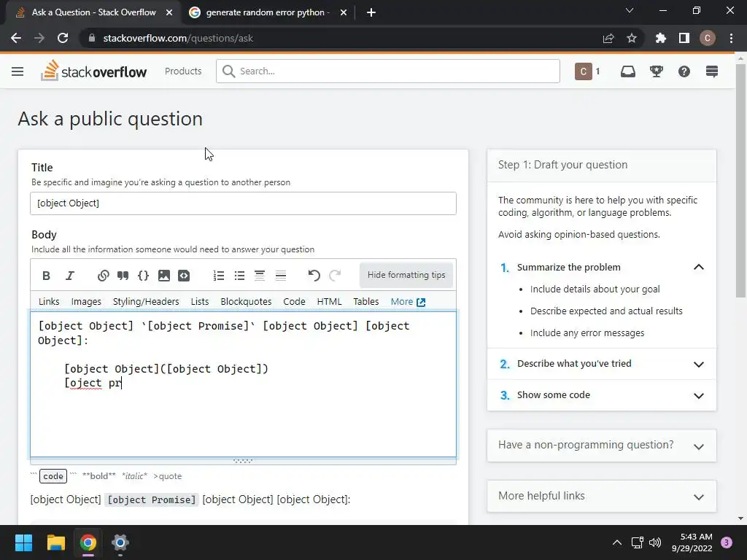Open the Styling/Headers formatting tips tab
This screenshot has height=560, width=747.
click(146, 301)
